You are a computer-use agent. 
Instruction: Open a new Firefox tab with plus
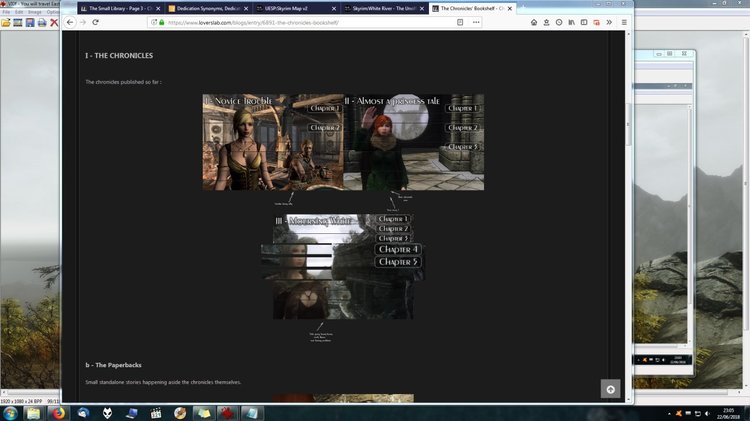point(524,9)
